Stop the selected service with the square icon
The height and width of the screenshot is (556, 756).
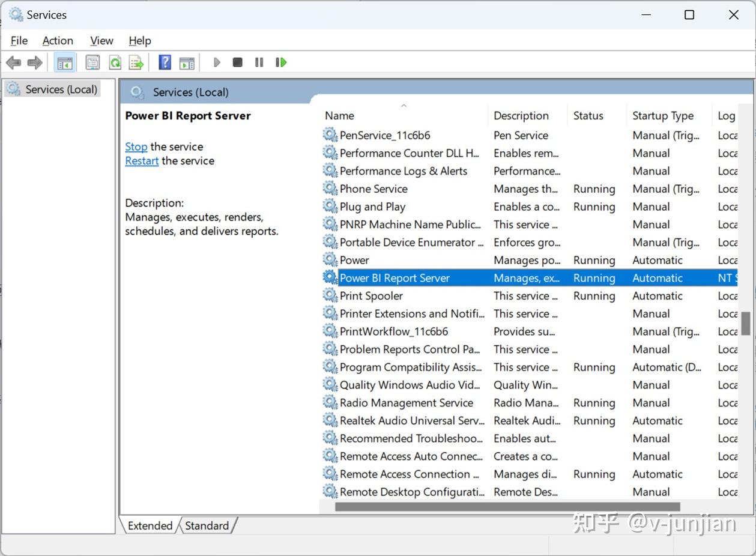click(x=237, y=62)
